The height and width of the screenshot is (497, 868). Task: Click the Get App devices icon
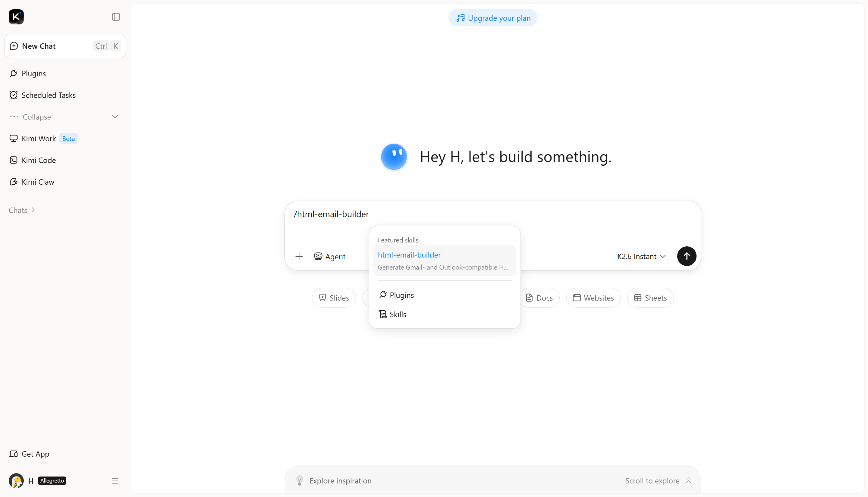tap(14, 454)
